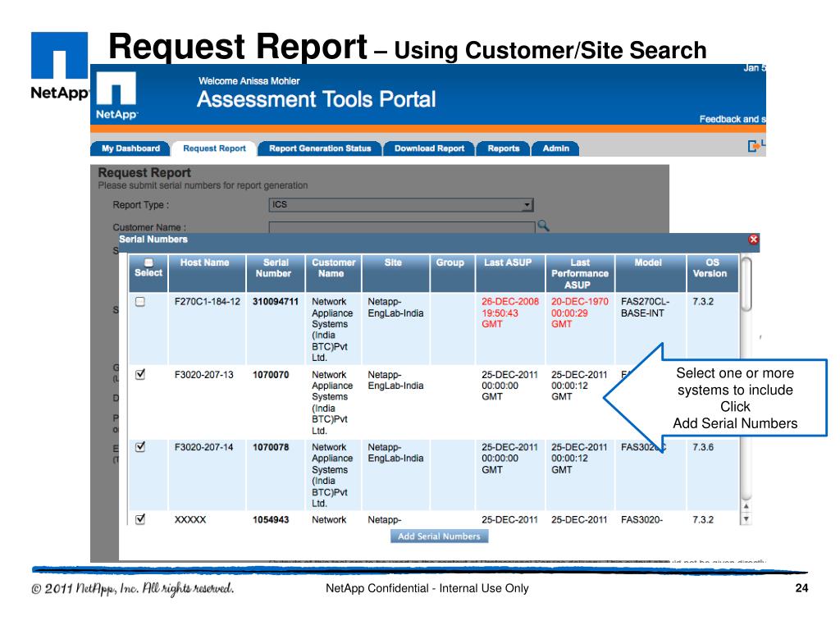Uncheck the box for host F3020-207-14
Image resolution: width=840 pixels, height=630 pixels.
tap(140, 447)
